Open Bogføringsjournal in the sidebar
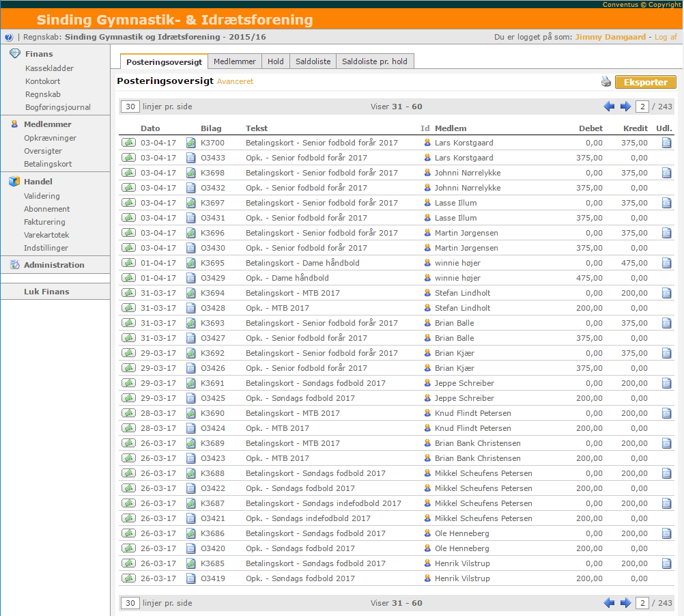 (x=58, y=107)
